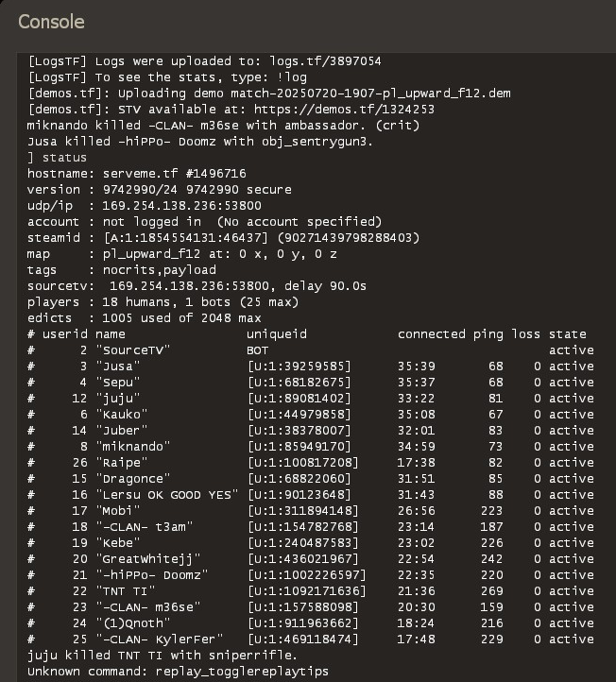Click the sourcetv delay 90.0s line
The width and height of the screenshot is (616, 682).
(x=197, y=285)
